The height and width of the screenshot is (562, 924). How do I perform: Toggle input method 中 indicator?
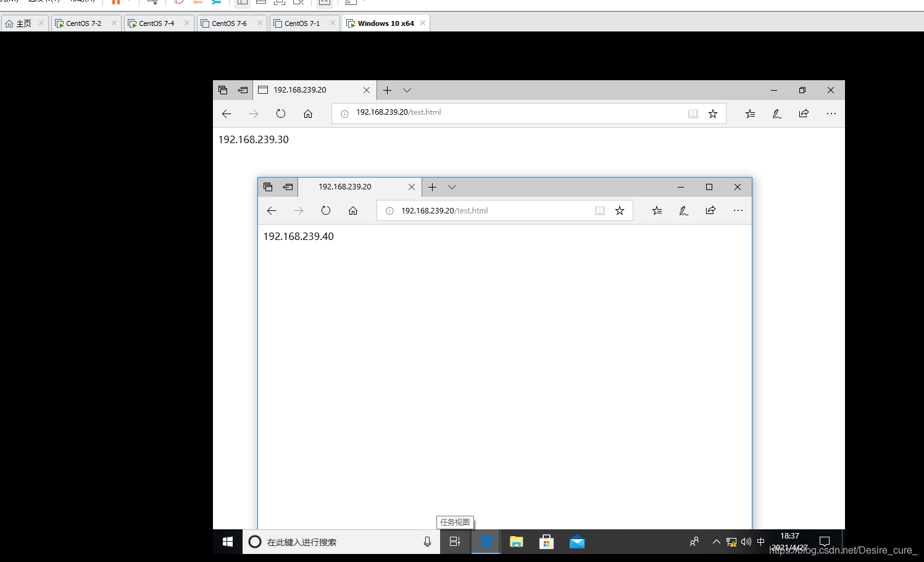(760, 542)
